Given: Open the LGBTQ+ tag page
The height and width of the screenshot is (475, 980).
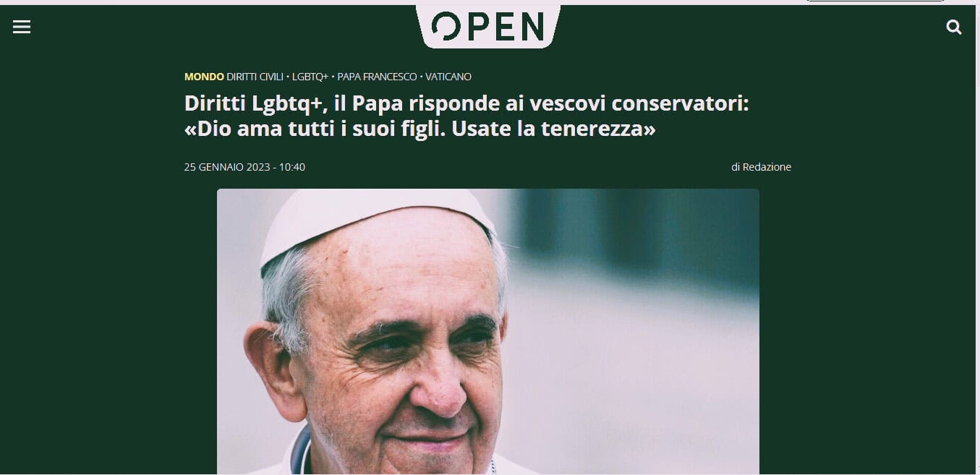Looking at the screenshot, I should click(310, 77).
